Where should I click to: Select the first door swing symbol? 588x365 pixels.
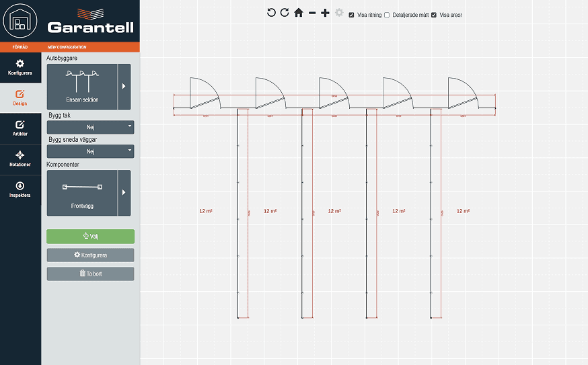205,93
